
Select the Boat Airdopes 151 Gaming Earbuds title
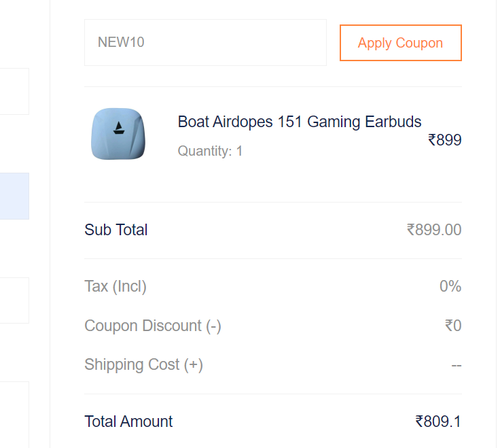click(x=300, y=122)
